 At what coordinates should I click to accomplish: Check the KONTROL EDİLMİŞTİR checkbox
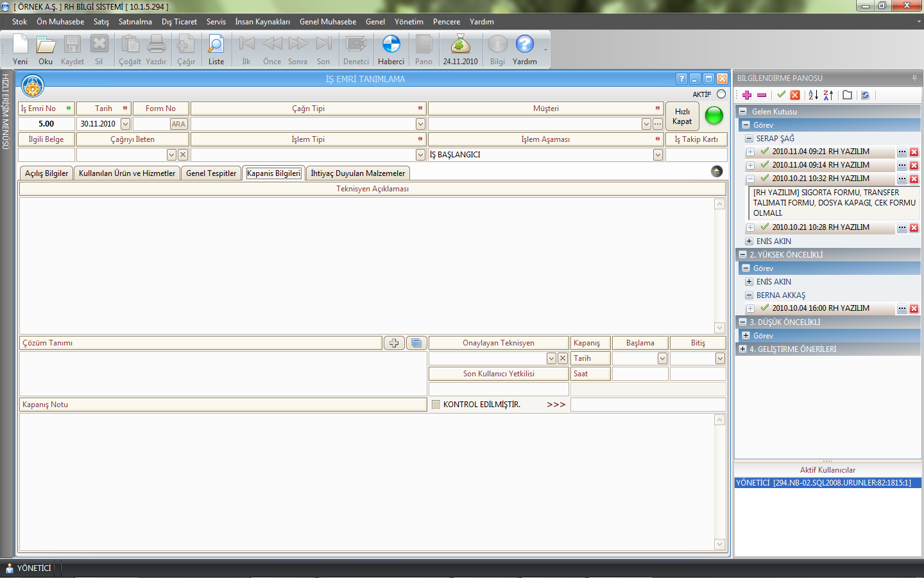436,405
